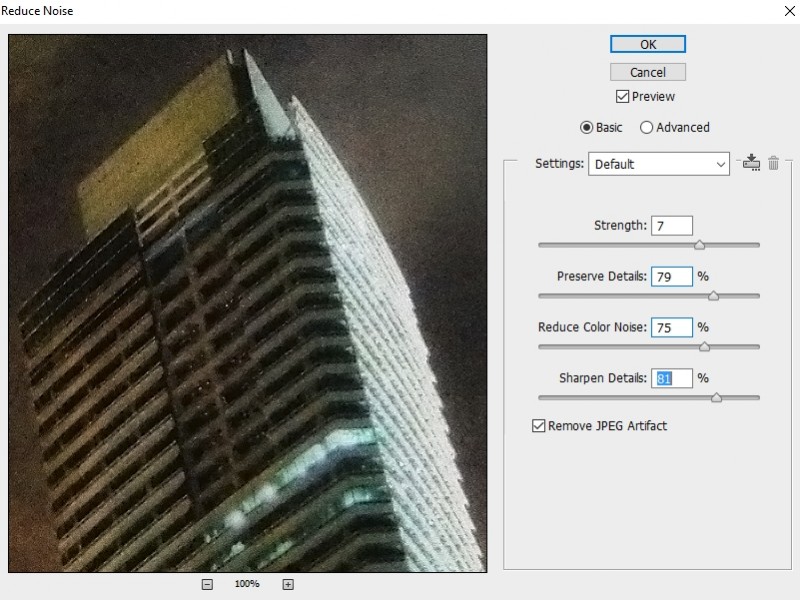Click the Reduce Color Noise slider handle
This screenshot has height=600, width=800.
703,347
